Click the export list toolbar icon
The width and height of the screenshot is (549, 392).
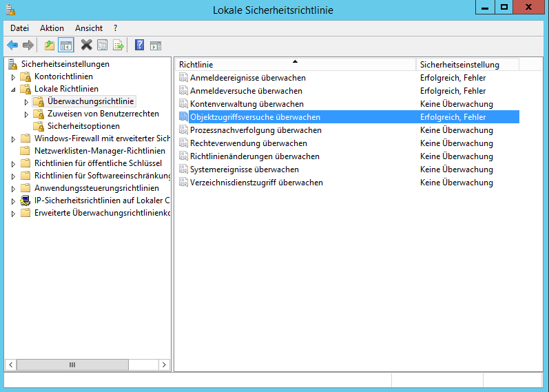click(118, 45)
